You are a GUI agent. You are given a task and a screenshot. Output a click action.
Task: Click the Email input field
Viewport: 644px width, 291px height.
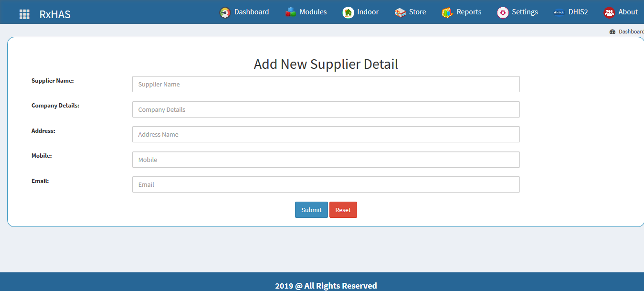pos(326,184)
